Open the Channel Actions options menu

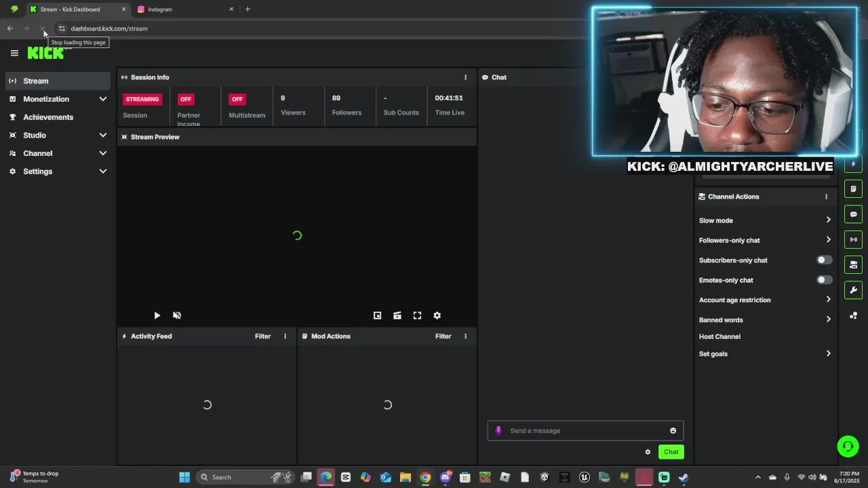826,197
